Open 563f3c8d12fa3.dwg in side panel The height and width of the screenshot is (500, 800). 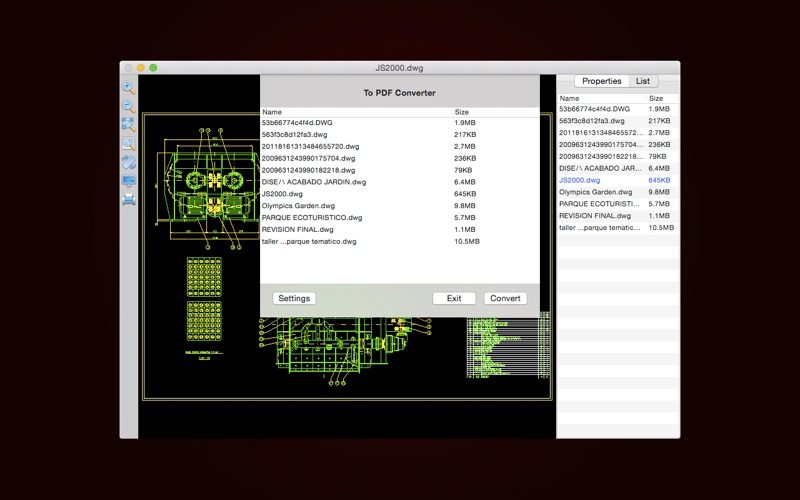[618, 121]
